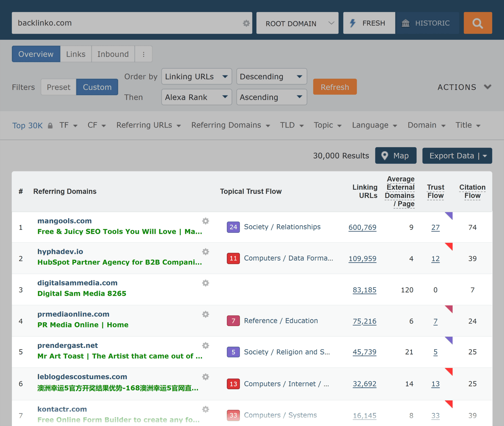Click the map pin Map button
Screen dimensions: 504x426
[395, 155]
